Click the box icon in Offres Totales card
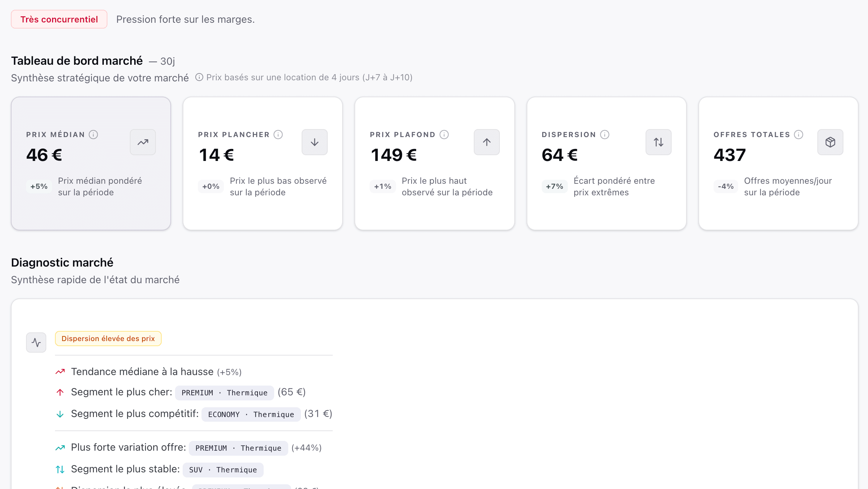Image resolution: width=868 pixels, height=489 pixels. tap(830, 142)
